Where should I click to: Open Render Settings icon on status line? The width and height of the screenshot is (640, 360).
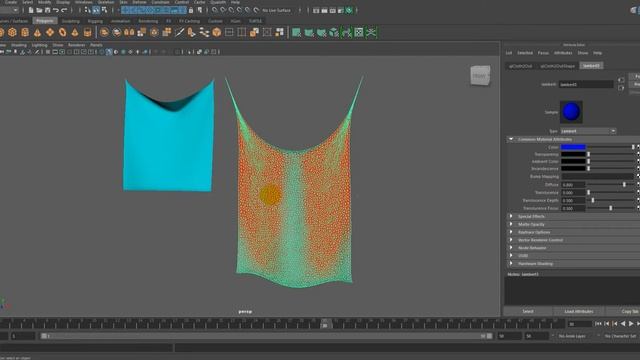(341, 10)
